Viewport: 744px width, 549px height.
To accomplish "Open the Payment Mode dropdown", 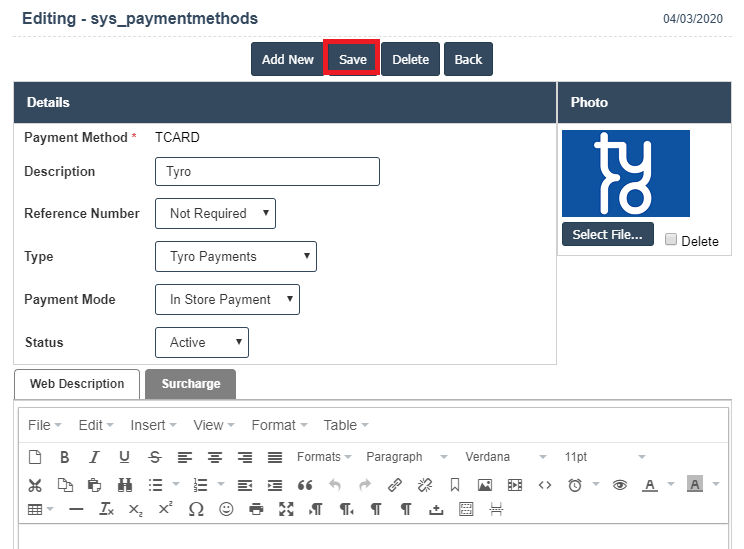I will tap(227, 299).
